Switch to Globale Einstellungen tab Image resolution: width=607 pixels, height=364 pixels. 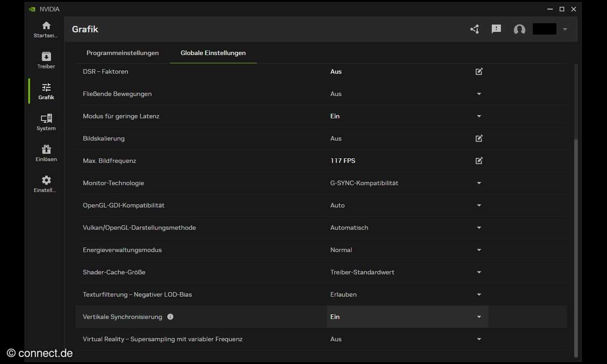[213, 53]
